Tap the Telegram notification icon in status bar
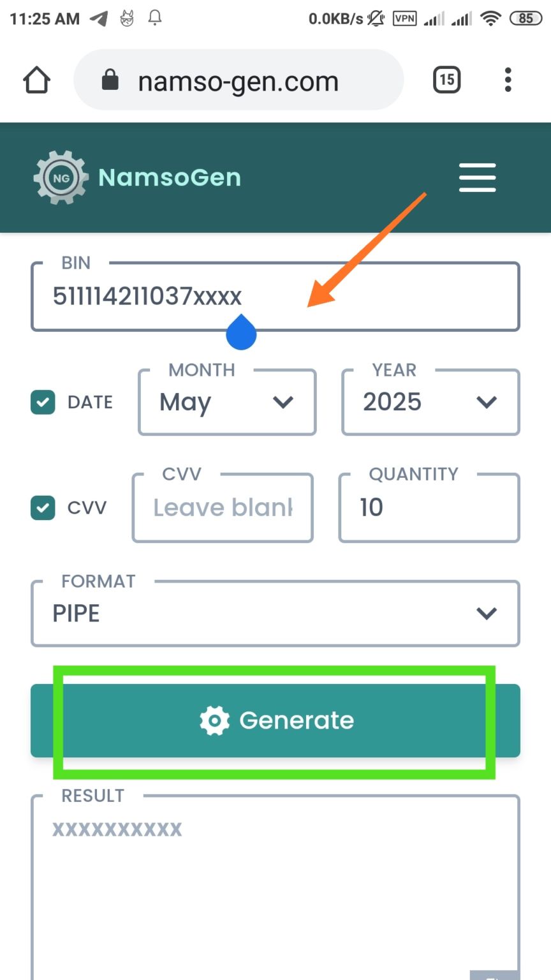 tap(99, 19)
